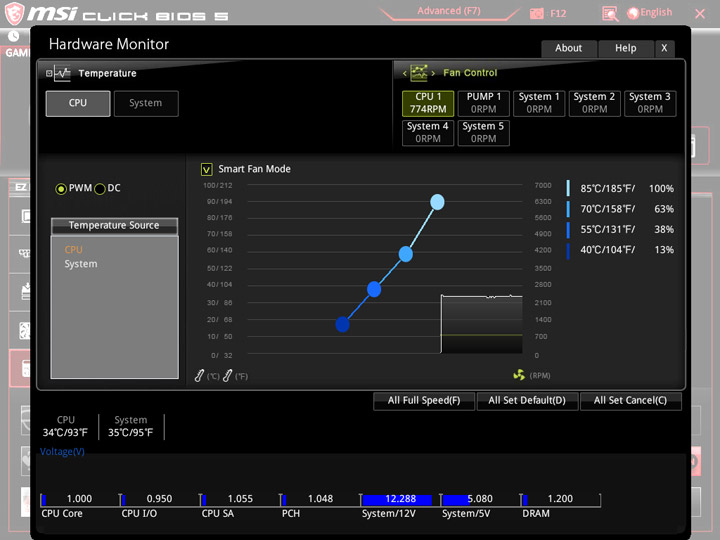Click the All Set Default(D) button
This screenshot has height=540, width=720.
(x=527, y=400)
